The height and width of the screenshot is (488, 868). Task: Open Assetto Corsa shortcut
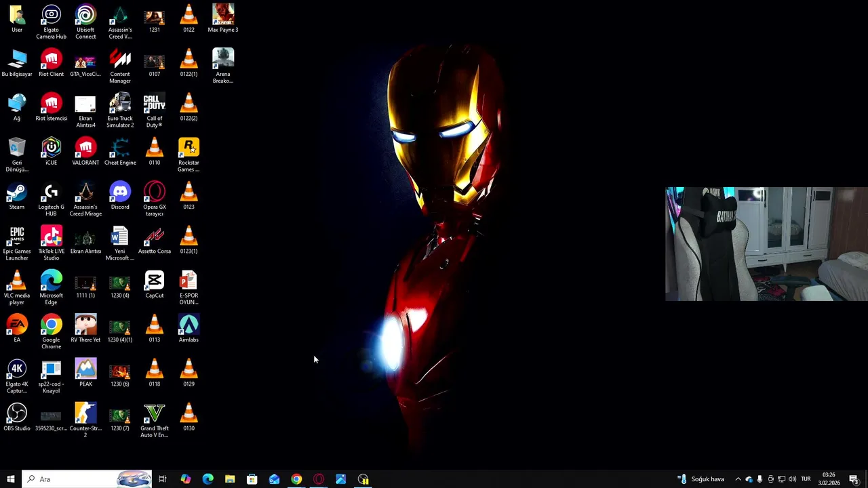click(155, 241)
